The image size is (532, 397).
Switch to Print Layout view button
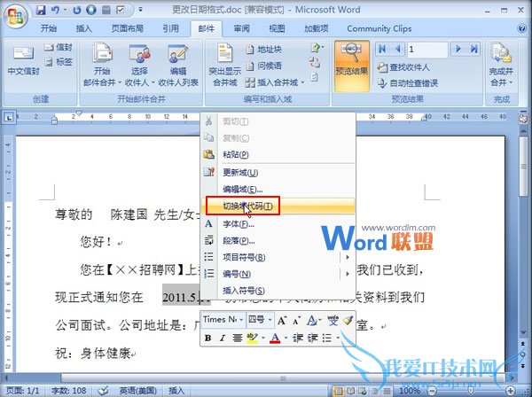[x=339, y=391]
